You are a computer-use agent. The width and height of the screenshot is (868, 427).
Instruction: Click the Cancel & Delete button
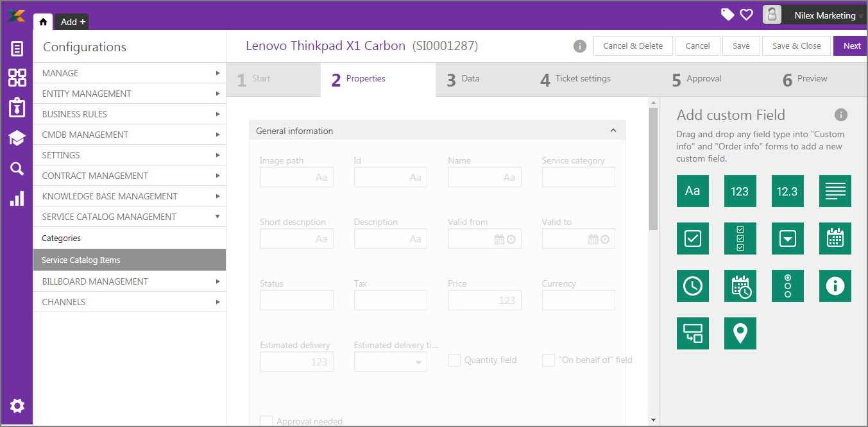point(633,46)
